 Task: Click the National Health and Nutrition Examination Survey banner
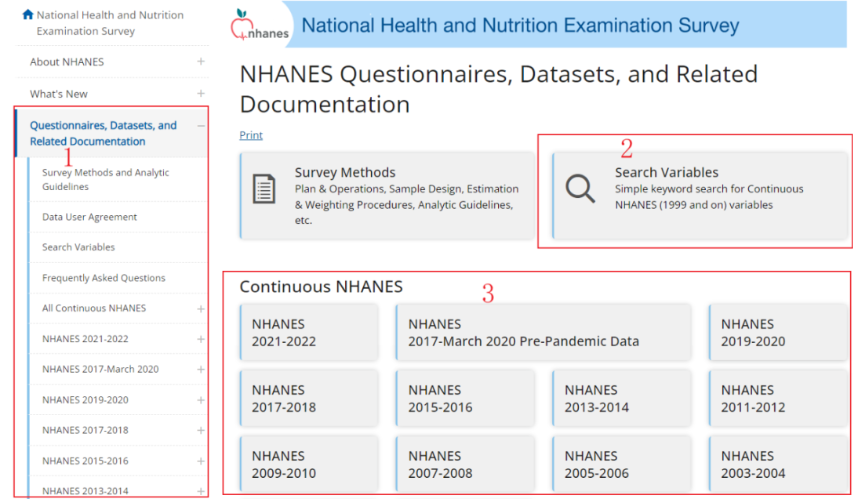520,26
